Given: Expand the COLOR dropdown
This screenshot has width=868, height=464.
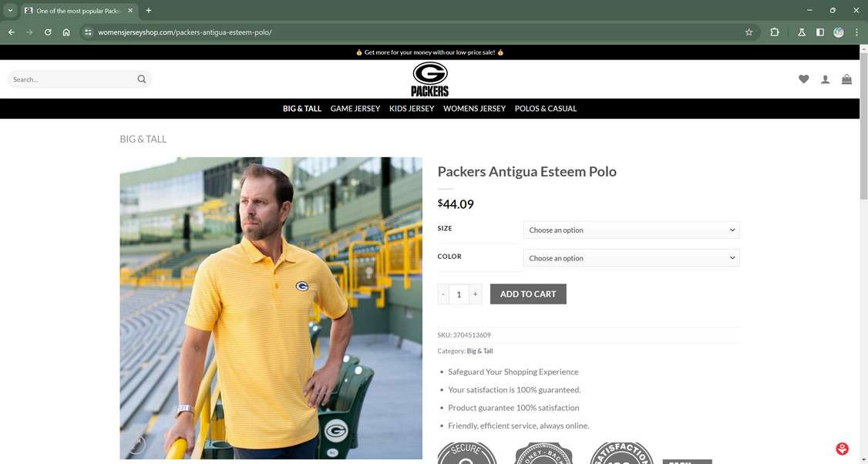Looking at the screenshot, I should 631,258.
